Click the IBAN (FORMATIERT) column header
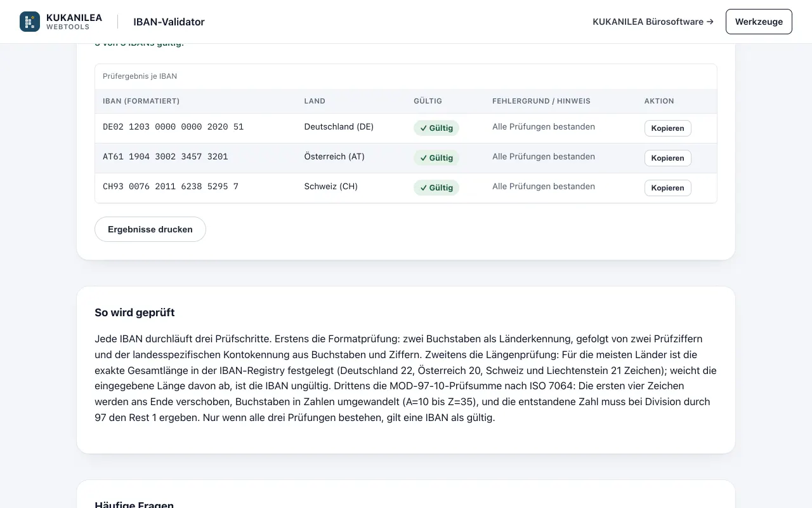 pos(141,101)
